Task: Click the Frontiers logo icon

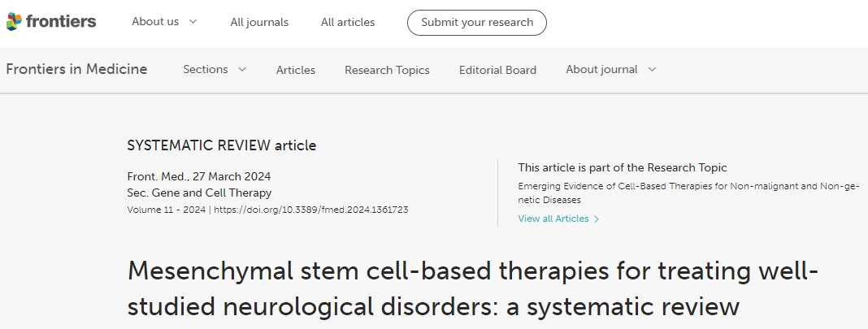Action: click(15, 22)
